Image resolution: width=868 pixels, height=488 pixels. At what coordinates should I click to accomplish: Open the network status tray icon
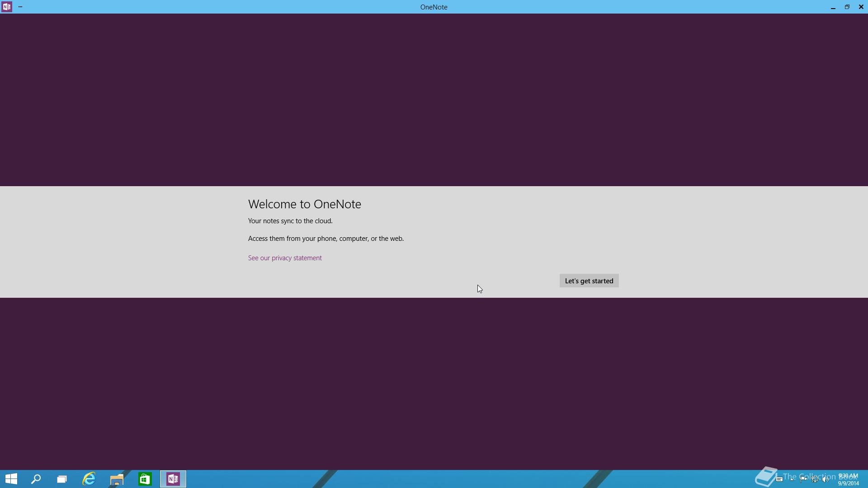click(815, 479)
